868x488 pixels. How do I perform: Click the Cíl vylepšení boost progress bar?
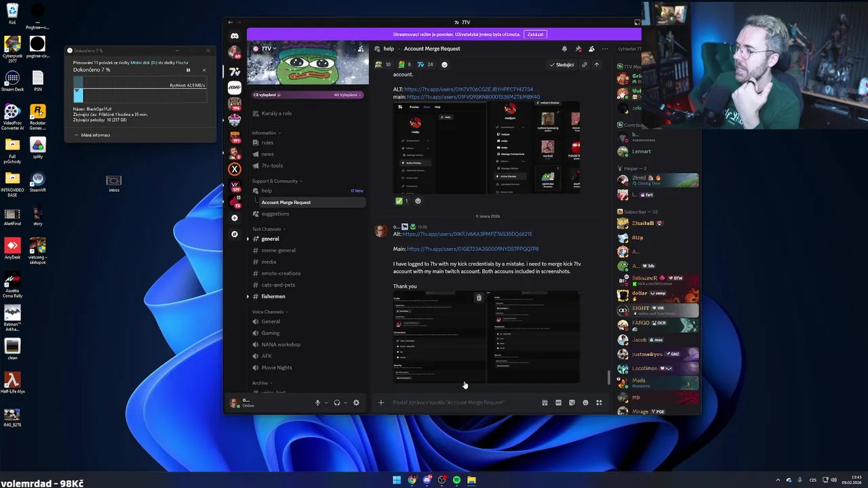pyautogui.click(x=308, y=95)
